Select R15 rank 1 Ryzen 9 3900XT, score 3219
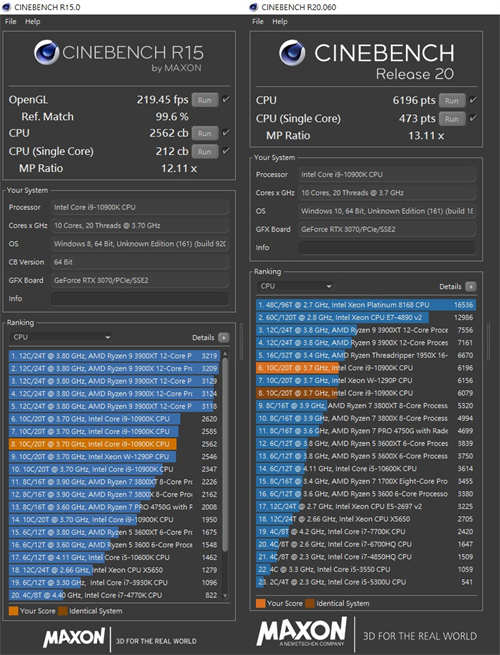 (114, 356)
